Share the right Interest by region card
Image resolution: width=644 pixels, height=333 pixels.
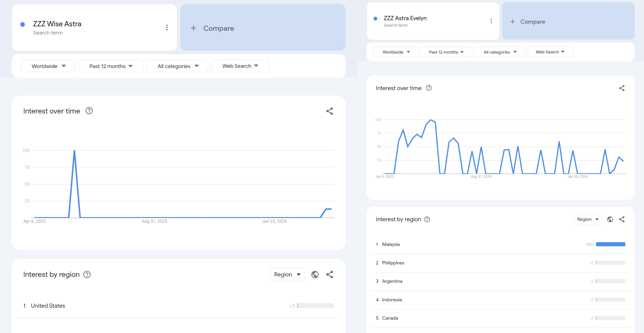click(621, 219)
